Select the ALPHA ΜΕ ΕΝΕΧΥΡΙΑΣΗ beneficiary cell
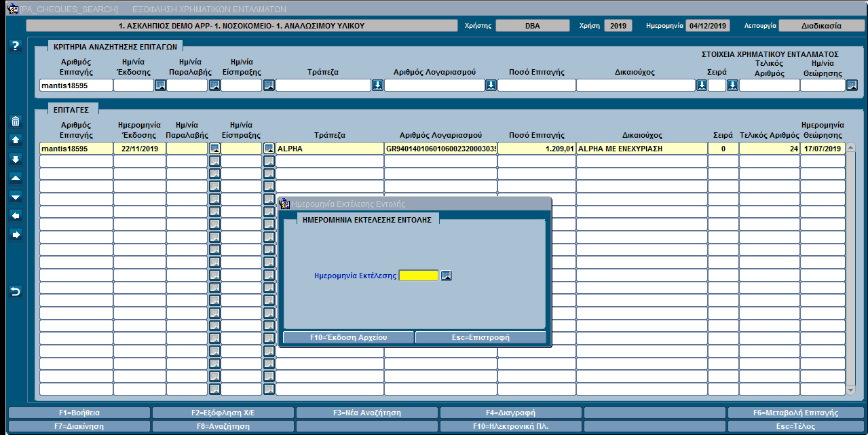868x435 pixels. pos(641,149)
